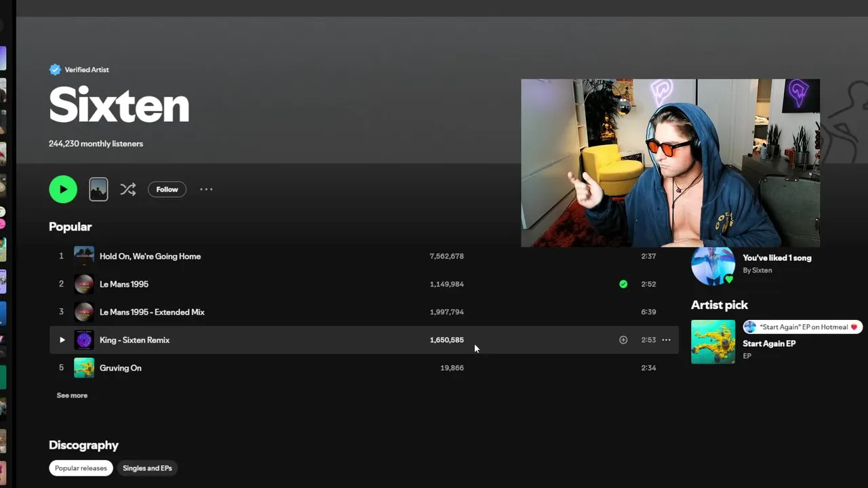Open more options for King - Sixten Remix
The width and height of the screenshot is (868, 488).
point(666,340)
